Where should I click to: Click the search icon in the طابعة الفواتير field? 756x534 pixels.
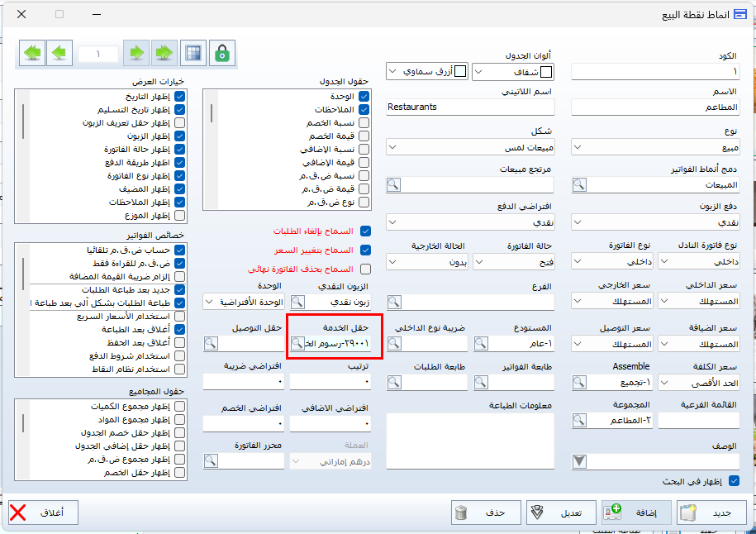coord(483,383)
